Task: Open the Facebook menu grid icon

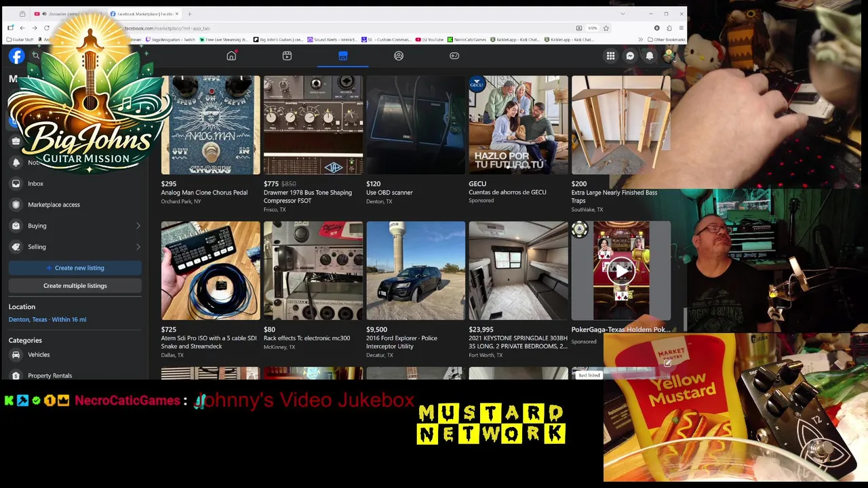Action: [611, 56]
